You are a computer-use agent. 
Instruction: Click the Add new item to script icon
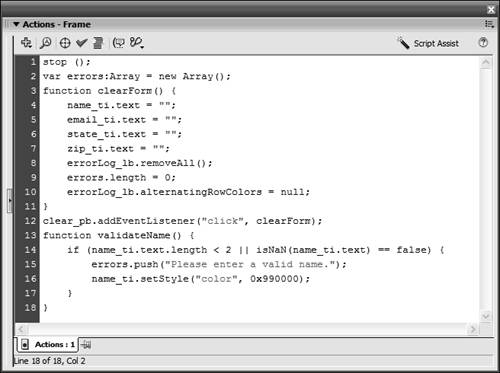point(26,43)
